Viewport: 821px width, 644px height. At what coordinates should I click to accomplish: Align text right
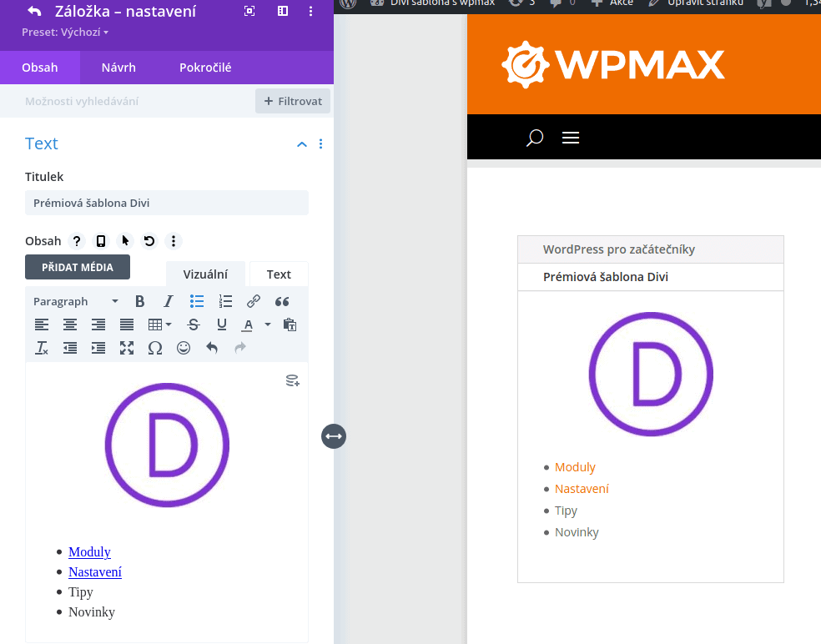coord(98,325)
